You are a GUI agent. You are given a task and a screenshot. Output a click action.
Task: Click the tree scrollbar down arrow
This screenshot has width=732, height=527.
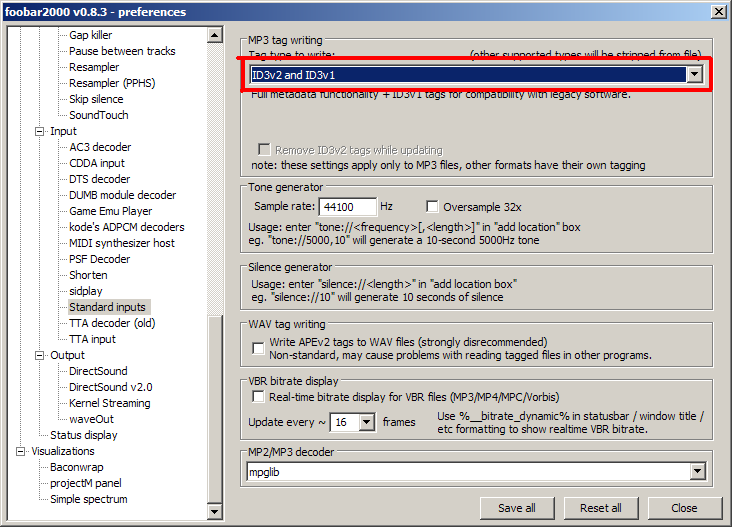click(x=215, y=512)
